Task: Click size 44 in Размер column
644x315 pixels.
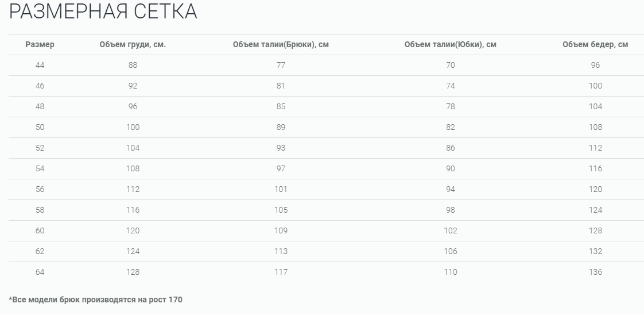Action: click(x=40, y=65)
